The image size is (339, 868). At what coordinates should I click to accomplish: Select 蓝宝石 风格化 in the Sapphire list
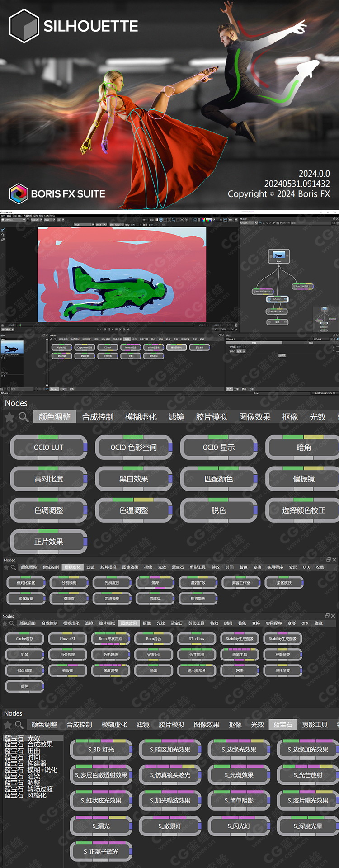click(25, 795)
